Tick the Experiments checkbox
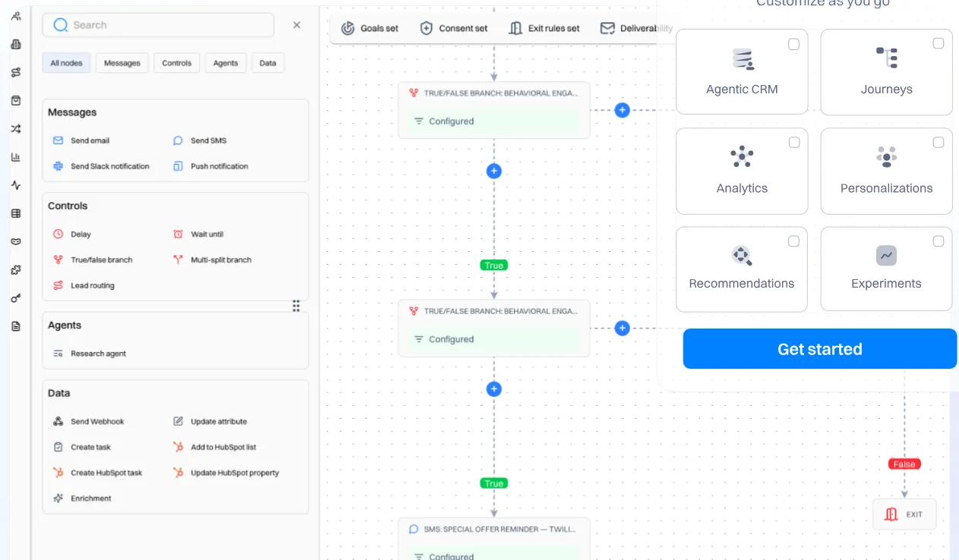 938,241
